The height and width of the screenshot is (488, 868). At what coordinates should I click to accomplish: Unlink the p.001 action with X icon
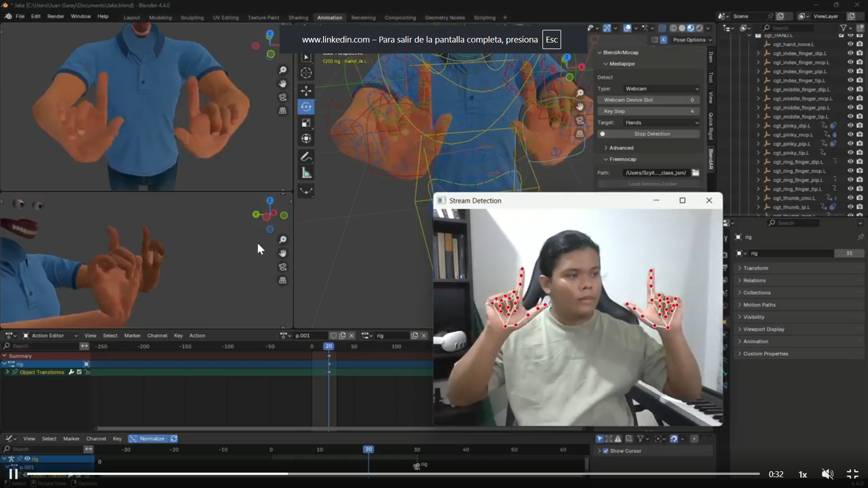(x=351, y=336)
